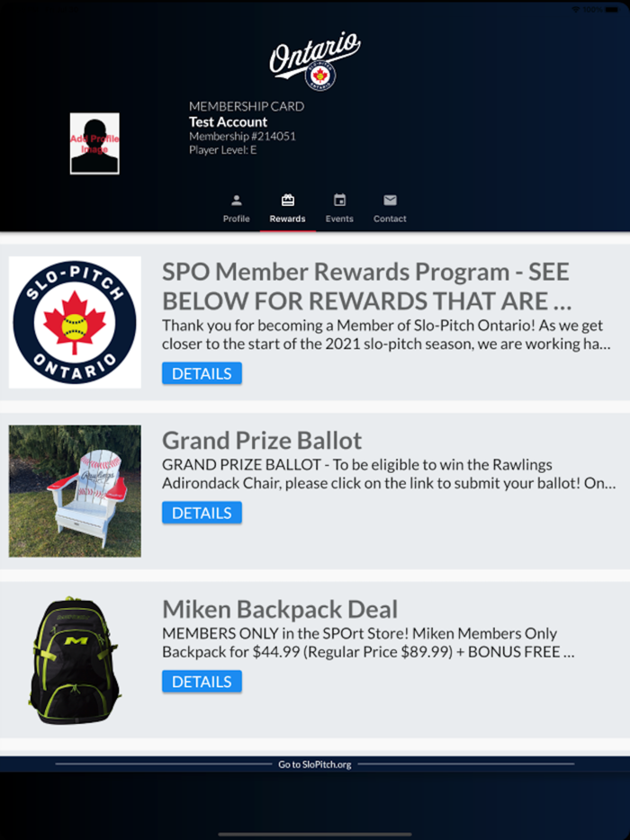The width and height of the screenshot is (630, 840).
Task: Click the Wi-Fi status icon
Action: (x=576, y=10)
